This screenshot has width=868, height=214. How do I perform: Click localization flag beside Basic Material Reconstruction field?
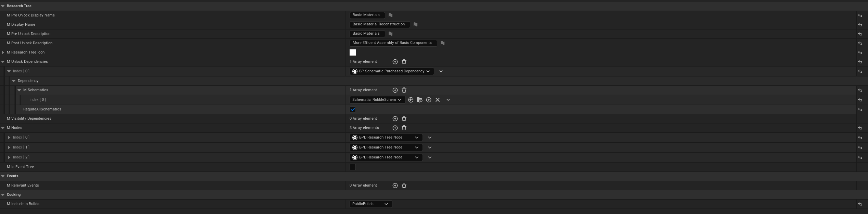[x=415, y=24]
